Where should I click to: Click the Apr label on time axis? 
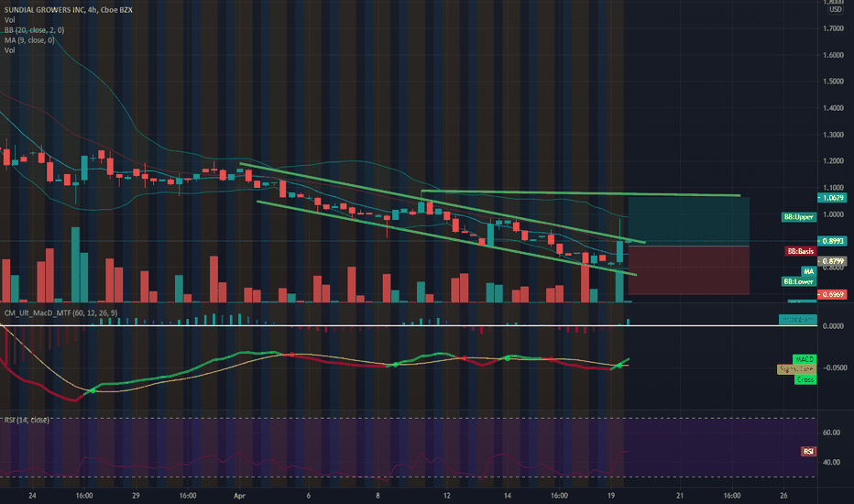(x=239, y=496)
